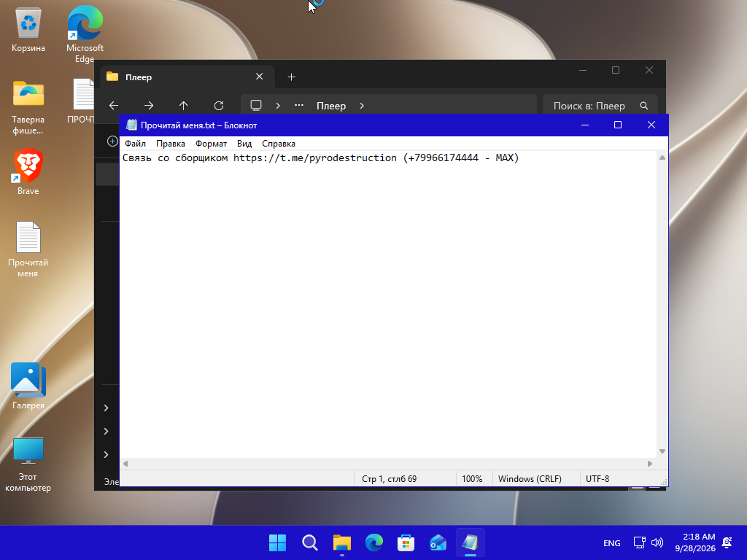Open File Explorer from the taskbar
This screenshot has width=747, height=560.
coord(341,542)
